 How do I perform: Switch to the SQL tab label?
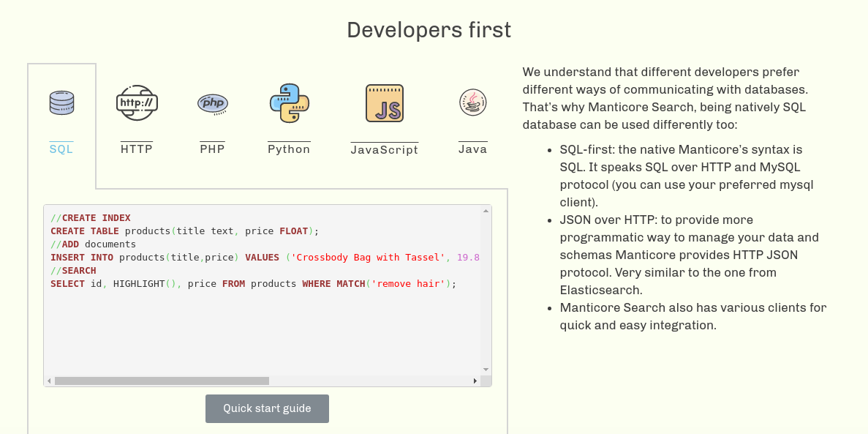pos(61,149)
